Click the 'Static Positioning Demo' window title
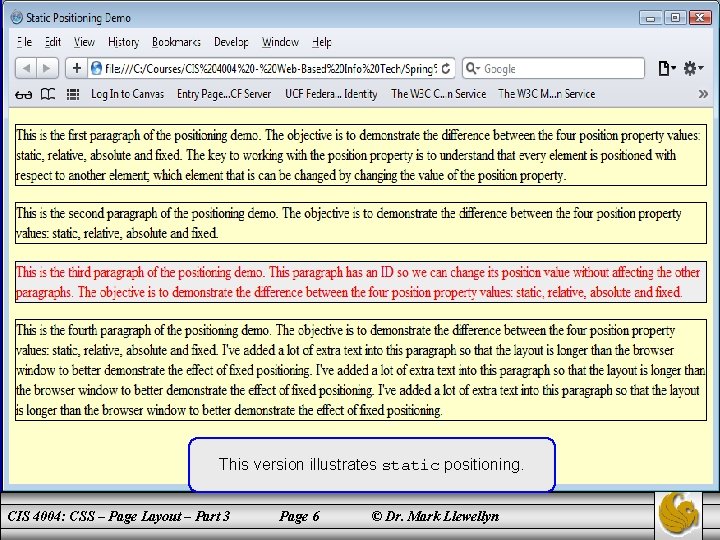The width and height of the screenshot is (720, 540). tap(79, 18)
